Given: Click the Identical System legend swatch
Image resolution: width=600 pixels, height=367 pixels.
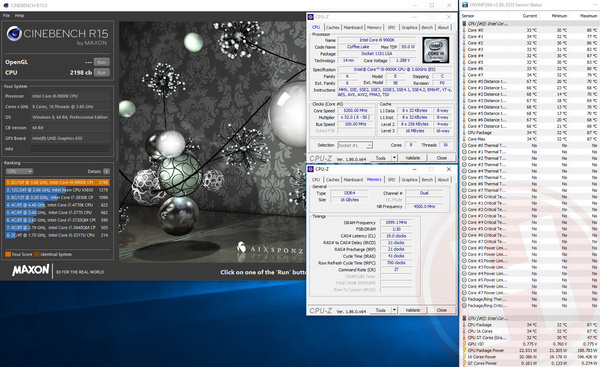Looking at the screenshot, I should [37, 254].
